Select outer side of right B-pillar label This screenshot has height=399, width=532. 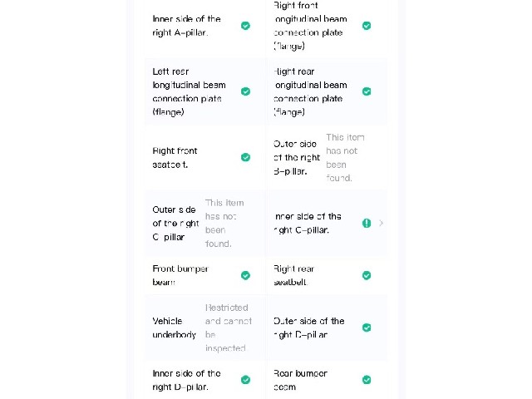coord(297,157)
